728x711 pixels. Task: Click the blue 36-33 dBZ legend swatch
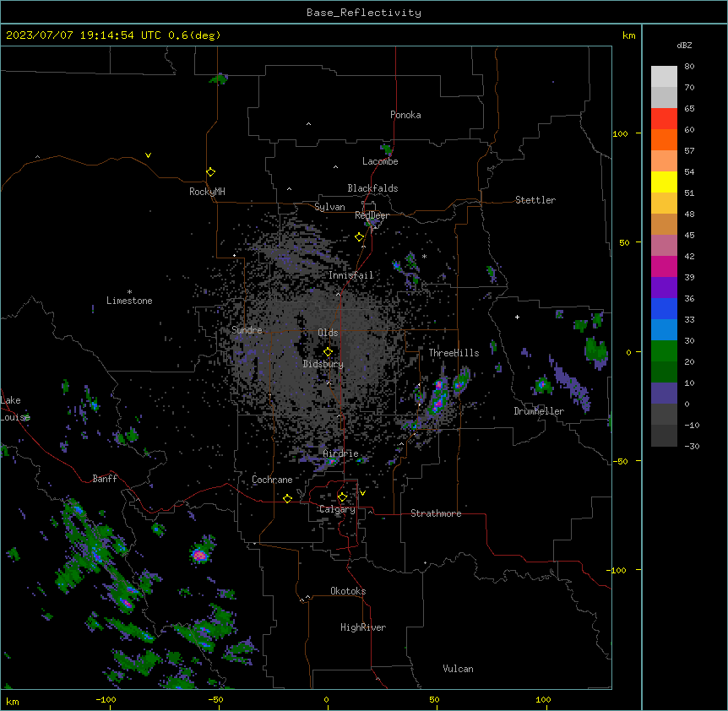point(664,308)
